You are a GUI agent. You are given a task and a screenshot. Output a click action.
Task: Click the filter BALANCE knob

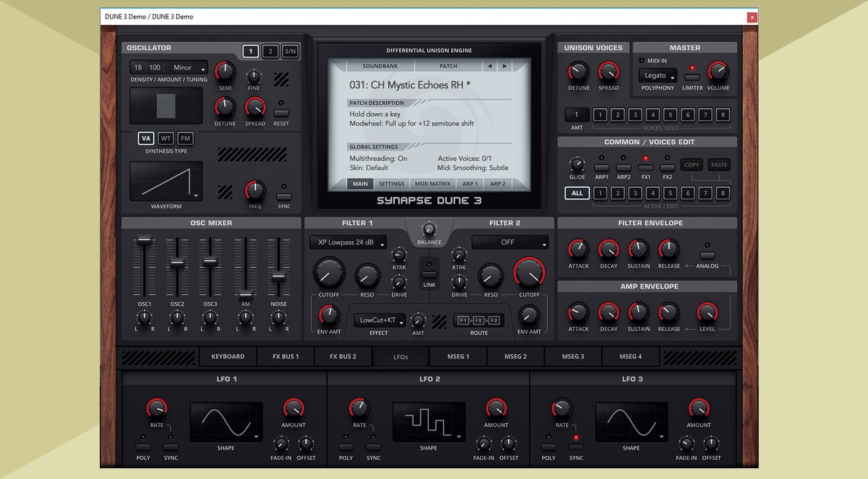click(x=429, y=229)
